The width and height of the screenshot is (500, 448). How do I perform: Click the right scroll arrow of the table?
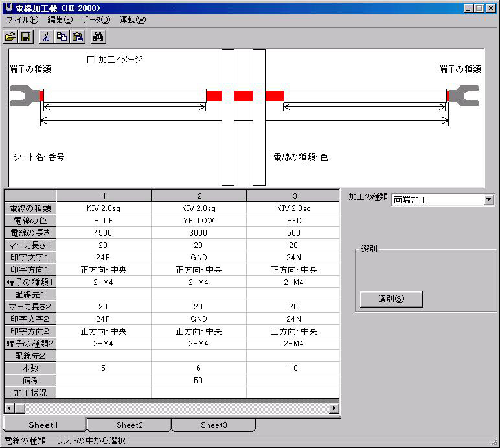point(334,408)
